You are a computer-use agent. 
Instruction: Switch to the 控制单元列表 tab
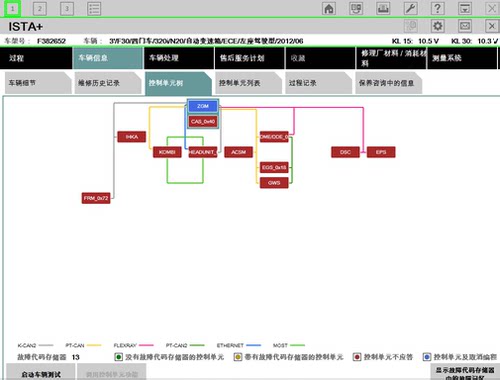tap(248, 83)
